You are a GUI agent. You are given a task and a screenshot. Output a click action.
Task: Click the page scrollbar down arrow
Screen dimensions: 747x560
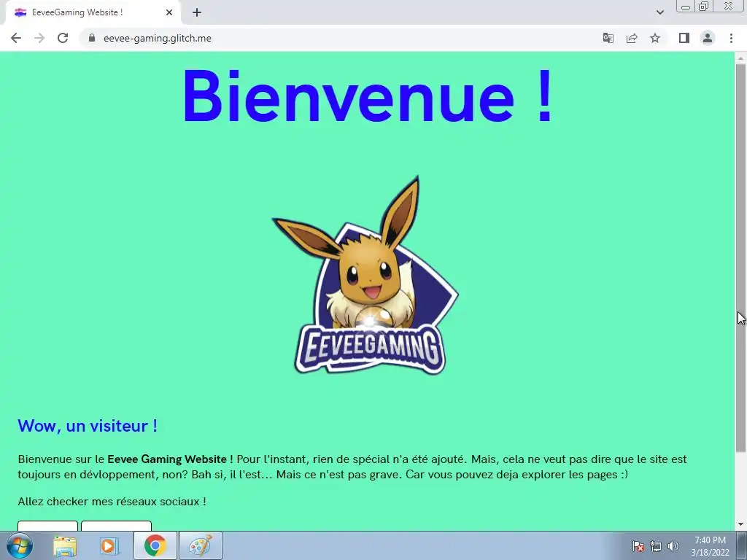(740, 525)
